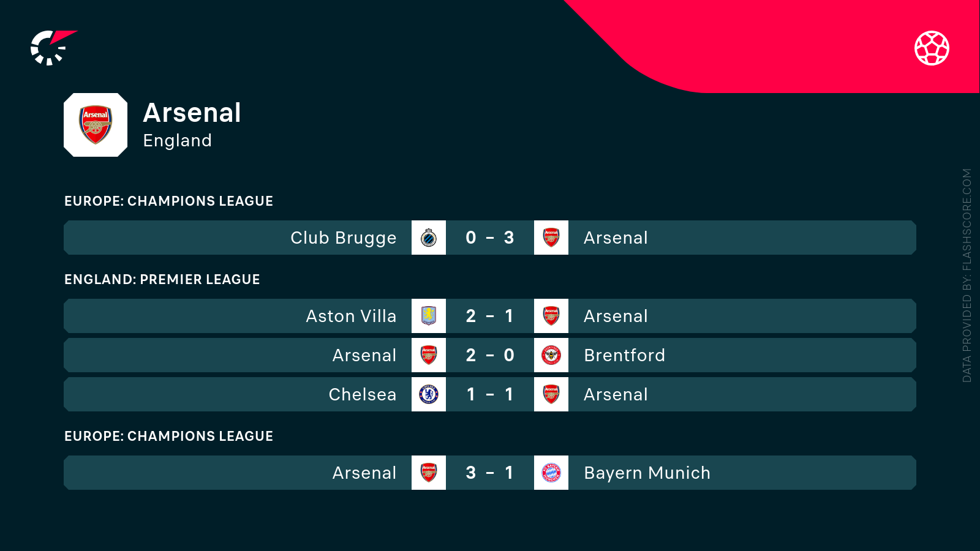Click the Aston Villa crest icon
Viewport: 980px width, 551px height.
pos(429,316)
